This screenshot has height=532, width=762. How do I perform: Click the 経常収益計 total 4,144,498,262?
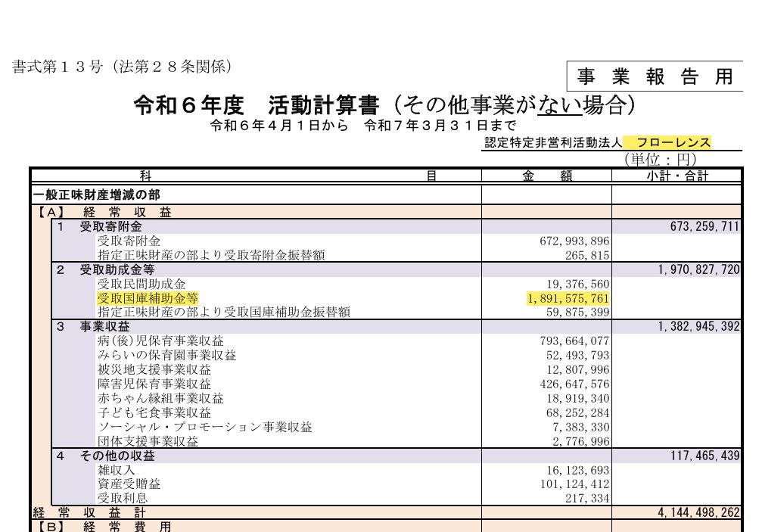point(699,513)
